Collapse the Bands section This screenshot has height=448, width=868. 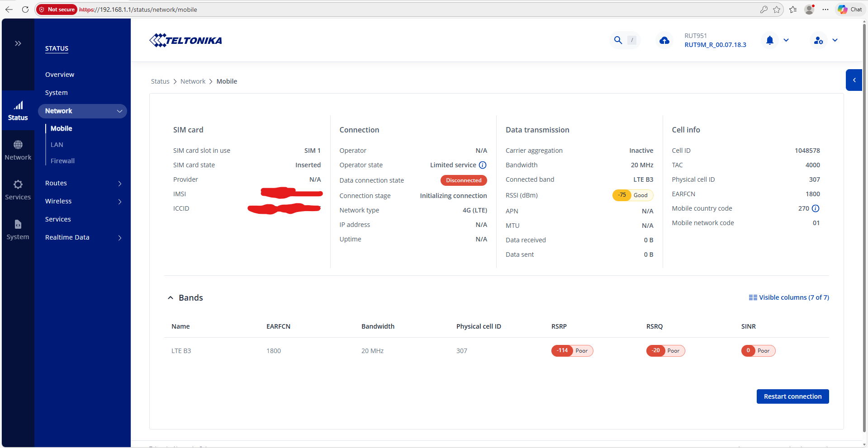coord(171,298)
